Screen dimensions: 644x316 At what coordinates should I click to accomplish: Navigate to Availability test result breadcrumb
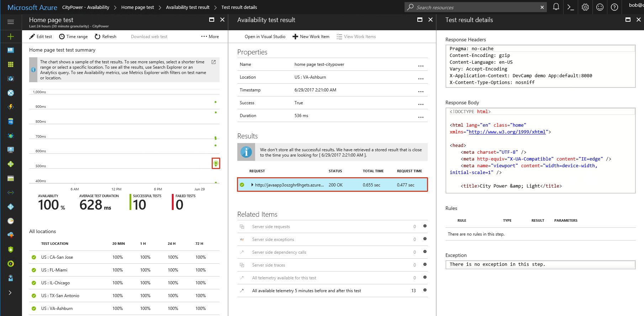[x=188, y=7]
